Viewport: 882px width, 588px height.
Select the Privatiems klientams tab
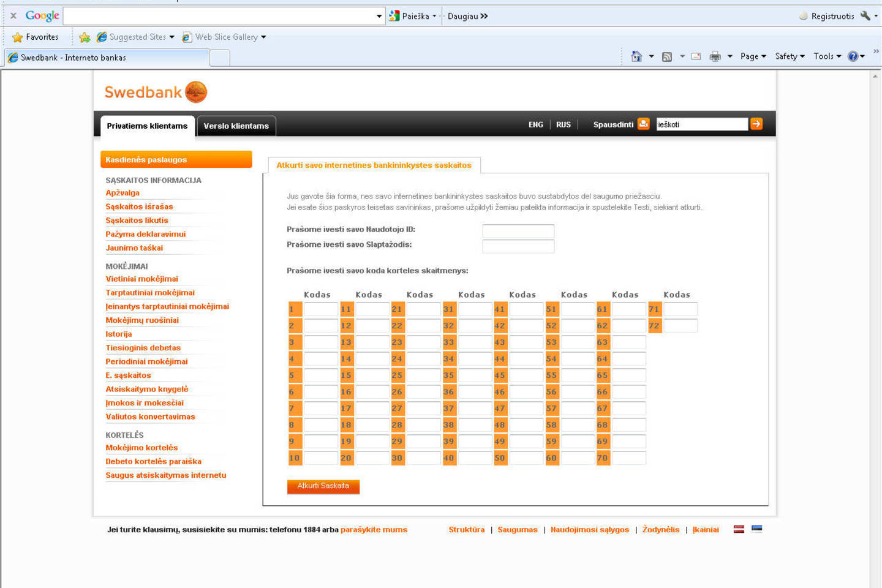pos(148,126)
